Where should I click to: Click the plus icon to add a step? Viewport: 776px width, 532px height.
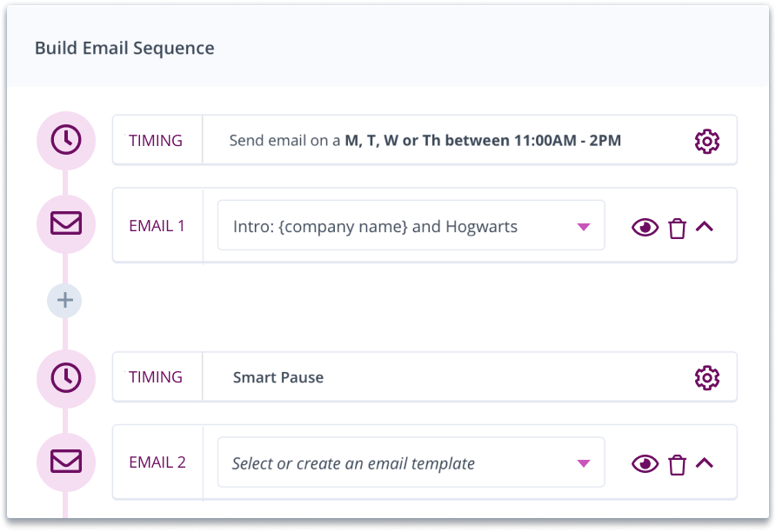[x=65, y=301]
